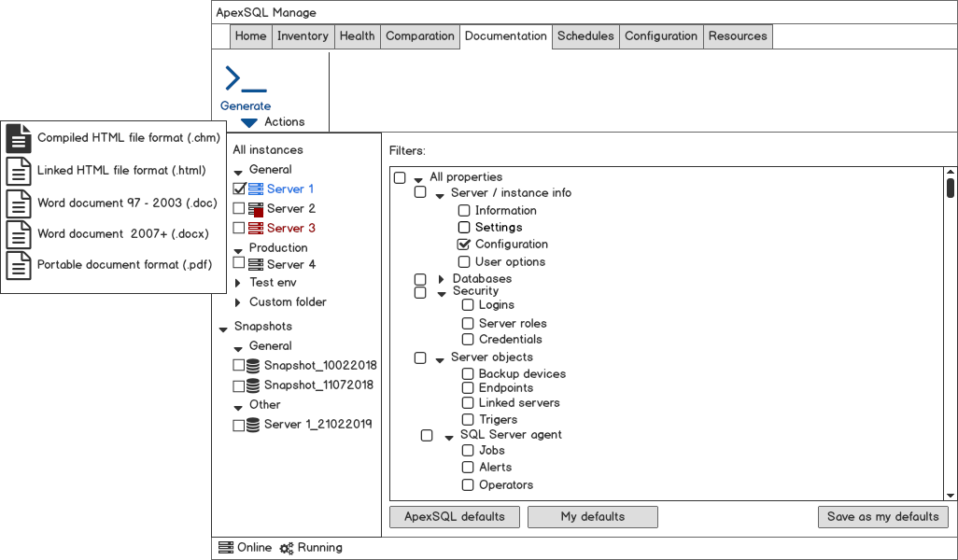Enable the Backup devices checkbox
This screenshot has width=958, height=560.
pyautogui.click(x=468, y=373)
